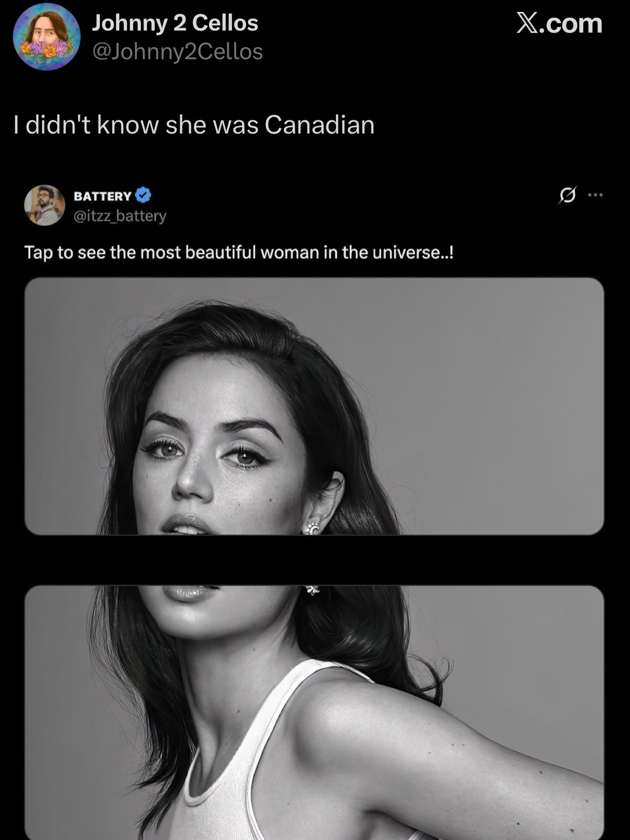Screen dimensions: 630x840
Task: Open the three-dot more options menu
Action: click(595, 195)
